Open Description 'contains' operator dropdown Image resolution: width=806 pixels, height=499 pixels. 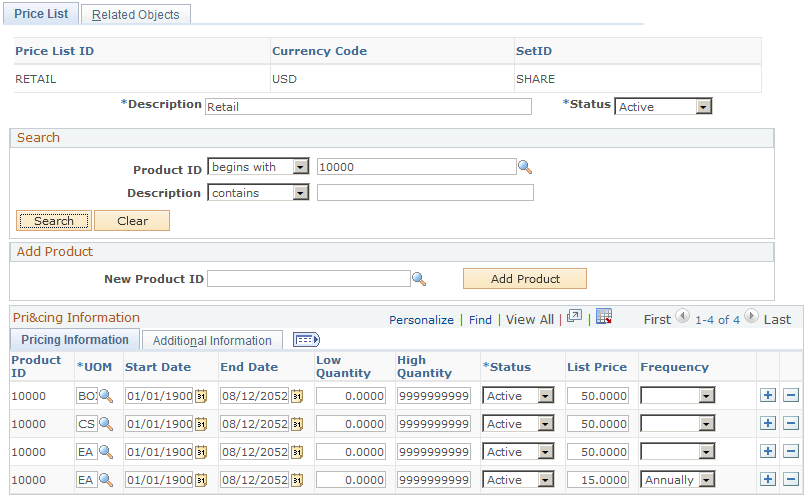click(301, 193)
